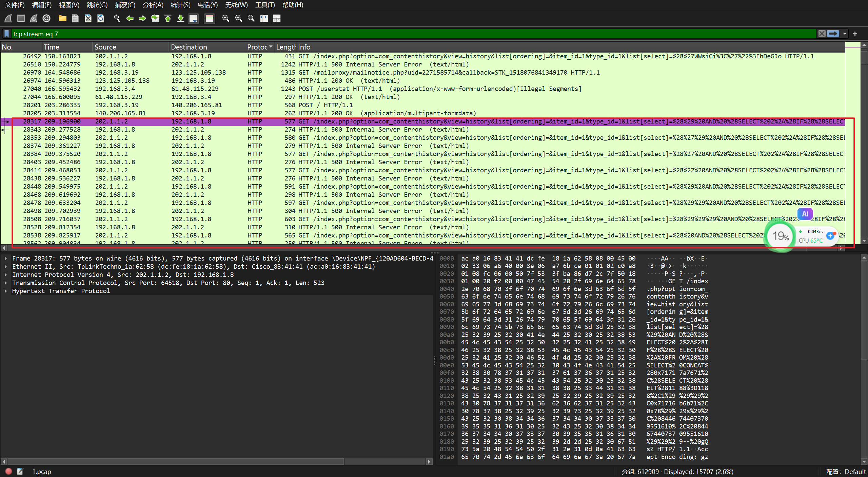Image resolution: width=868 pixels, height=477 pixels.
Task: Click the find packet magnifier icon
Action: [x=117, y=18]
